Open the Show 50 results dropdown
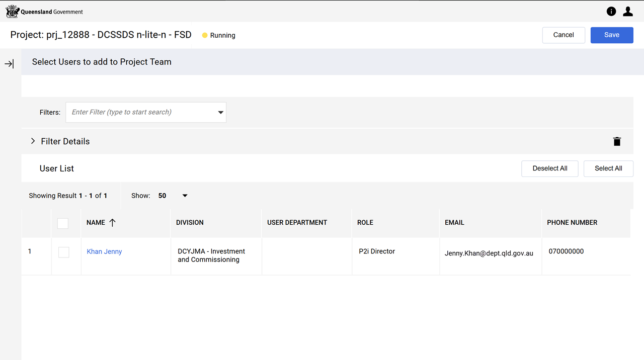 point(184,196)
